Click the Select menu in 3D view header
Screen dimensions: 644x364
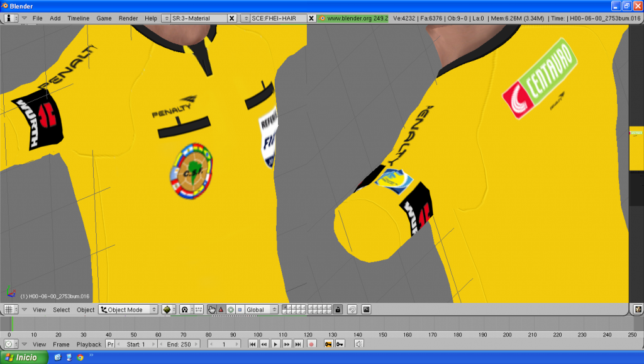click(61, 310)
